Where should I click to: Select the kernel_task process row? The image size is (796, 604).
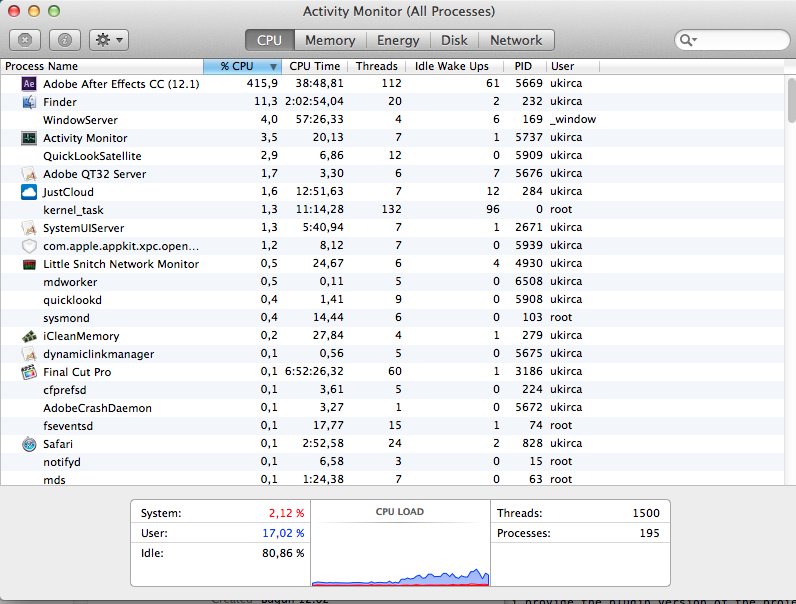[392, 210]
